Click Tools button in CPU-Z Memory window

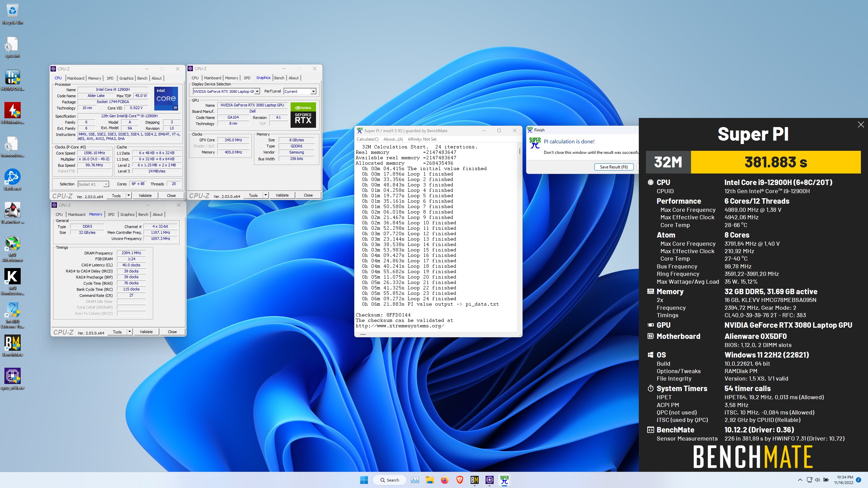coord(117,332)
